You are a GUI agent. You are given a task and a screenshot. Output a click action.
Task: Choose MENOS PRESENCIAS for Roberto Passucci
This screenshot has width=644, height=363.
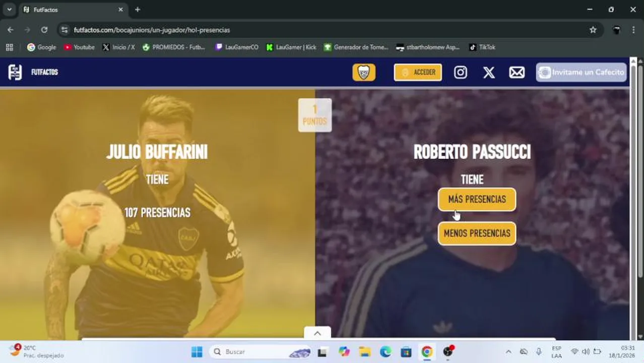pyautogui.click(x=477, y=233)
